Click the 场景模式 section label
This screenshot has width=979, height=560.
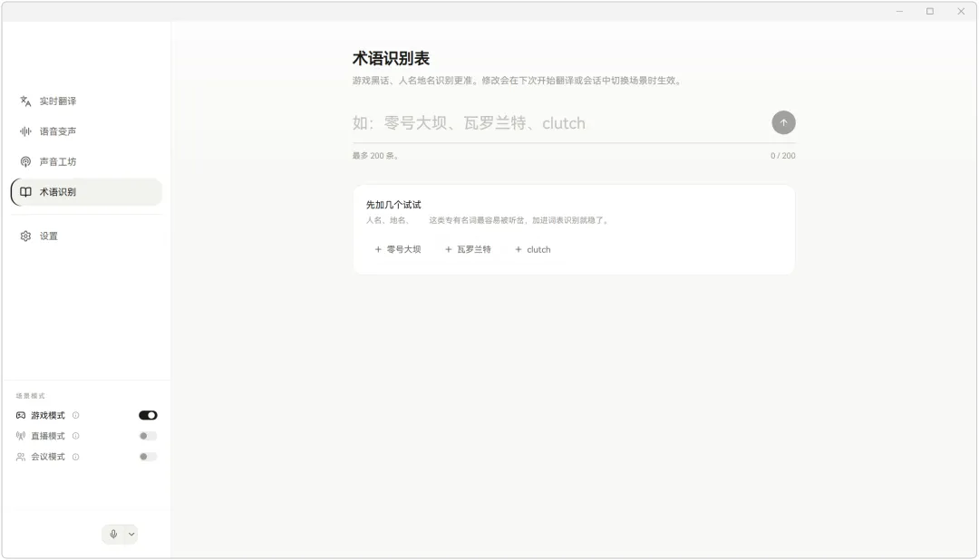point(31,396)
